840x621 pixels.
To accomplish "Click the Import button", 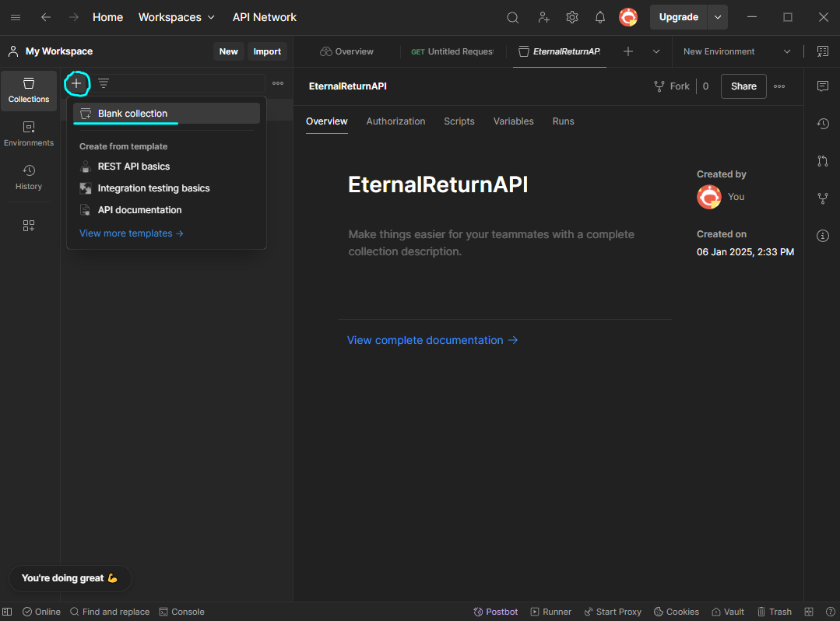I will click(267, 51).
